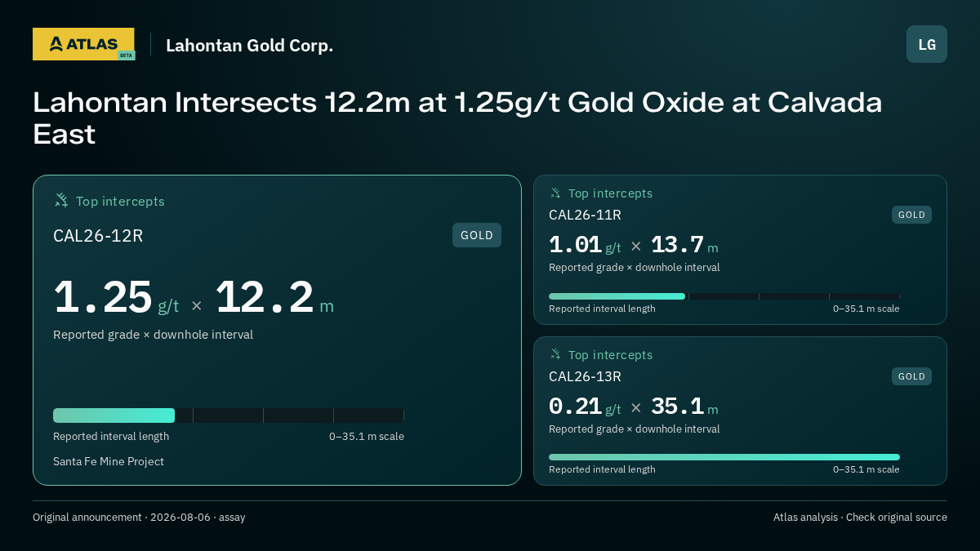Click Top intercepts label in CAL26-13R card
The height and width of the screenshot is (551, 980).
[x=610, y=355]
